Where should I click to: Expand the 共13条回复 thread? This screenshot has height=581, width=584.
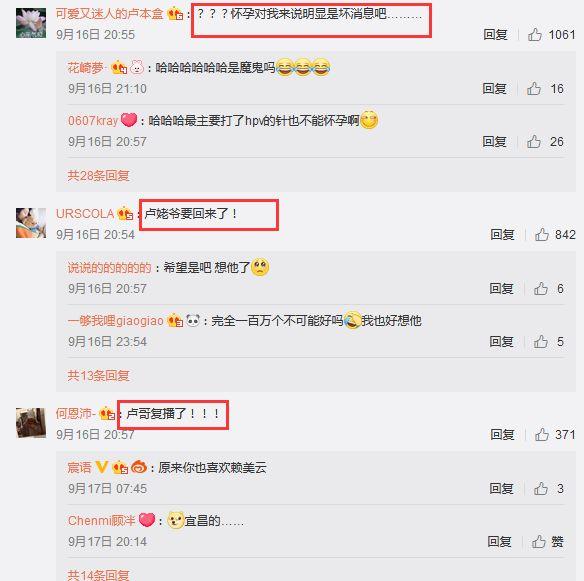click(98, 375)
